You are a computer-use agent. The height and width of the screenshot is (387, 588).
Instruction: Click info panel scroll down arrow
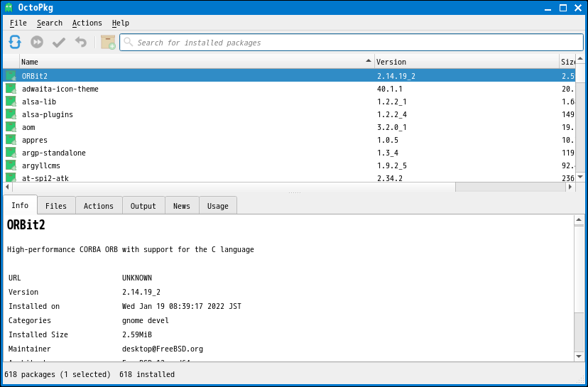[579, 356]
